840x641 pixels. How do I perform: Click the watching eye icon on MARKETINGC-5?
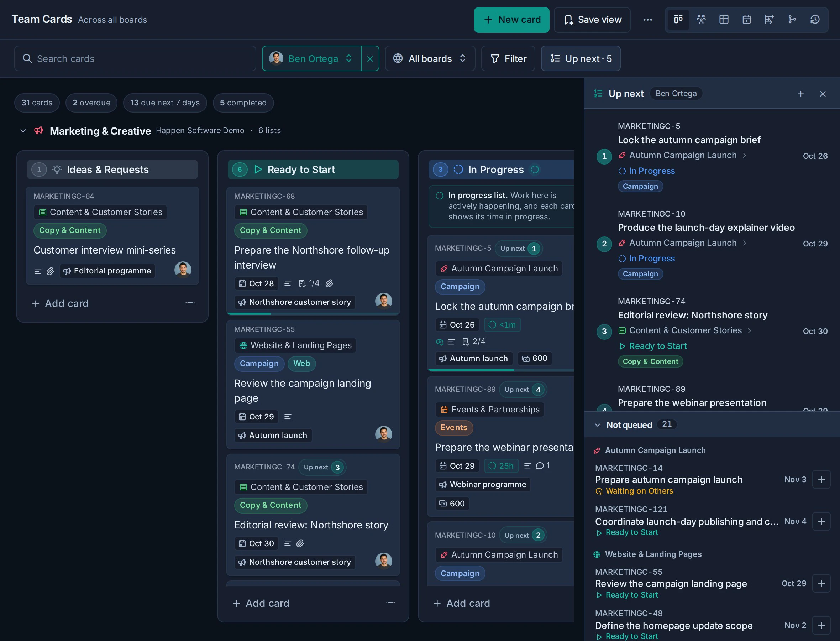click(x=440, y=342)
